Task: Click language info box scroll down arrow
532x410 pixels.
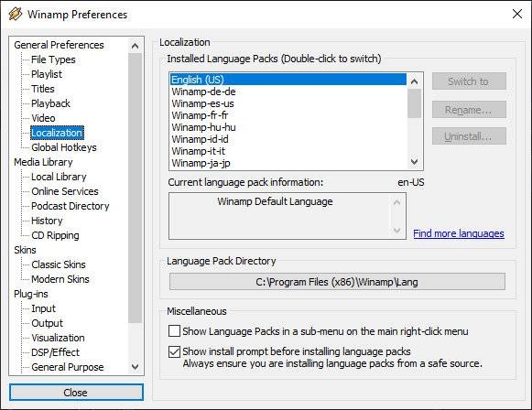Action: point(396,231)
